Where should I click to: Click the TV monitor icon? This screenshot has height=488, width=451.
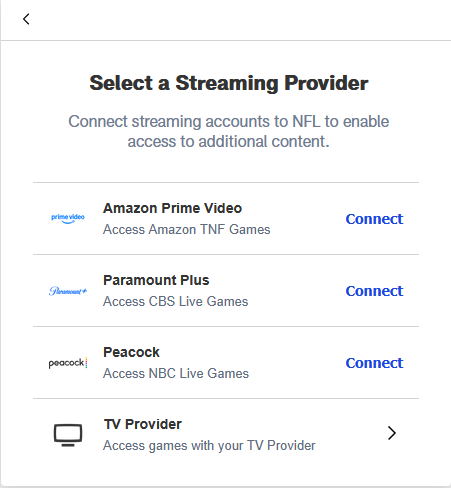(x=68, y=435)
